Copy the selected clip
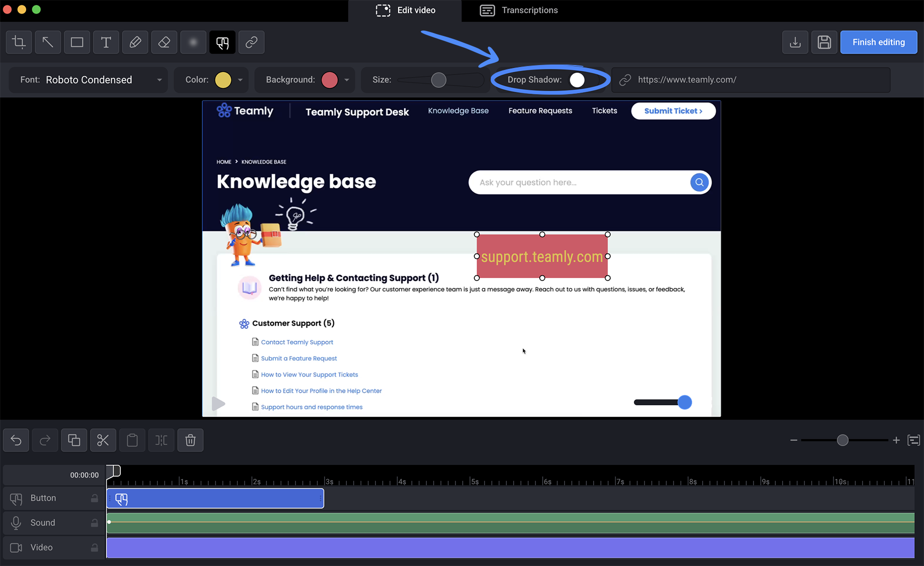 coord(74,440)
